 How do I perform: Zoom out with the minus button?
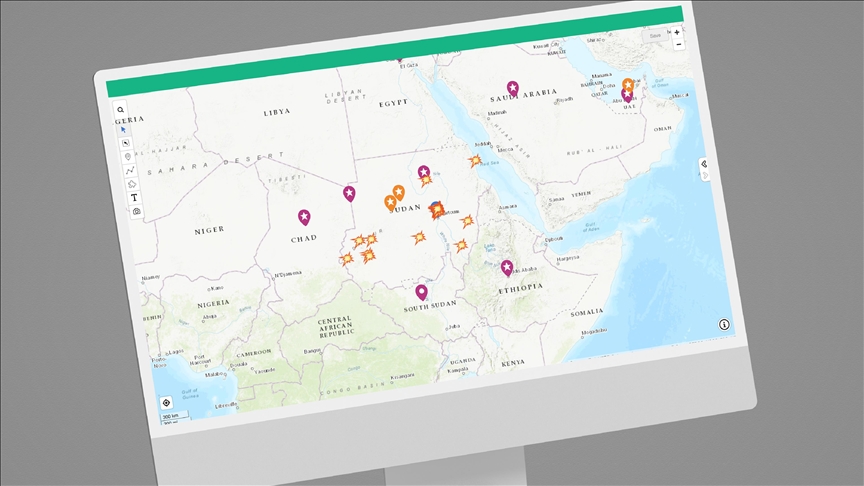click(678, 45)
